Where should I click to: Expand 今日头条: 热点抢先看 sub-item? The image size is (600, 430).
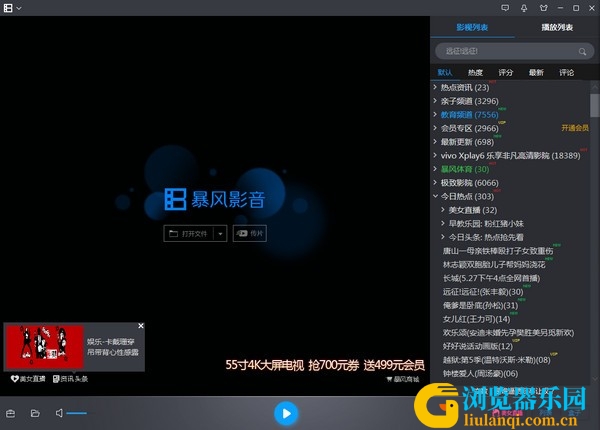(443, 237)
